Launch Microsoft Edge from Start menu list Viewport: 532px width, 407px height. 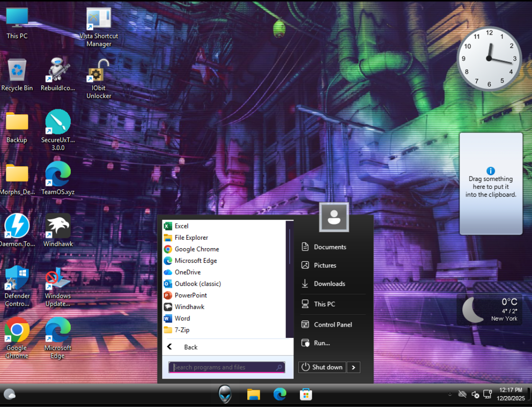[224, 260]
